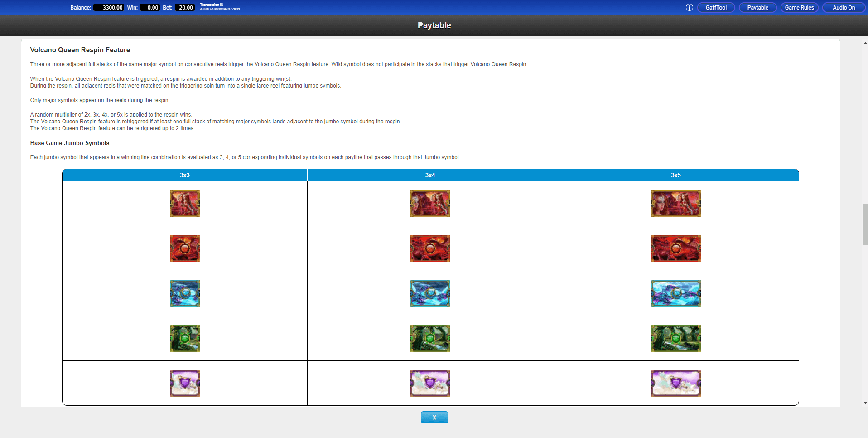
Task: Toggle the Audio On button
Action: point(844,8)
